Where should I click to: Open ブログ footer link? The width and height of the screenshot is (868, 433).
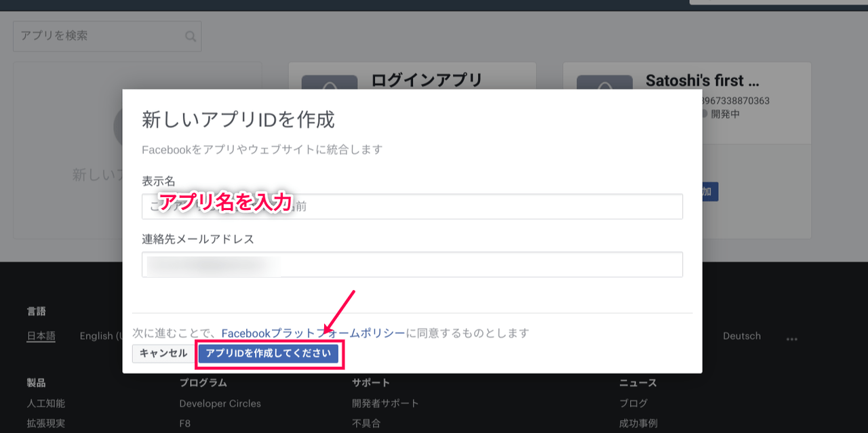(x=633, y=403)
